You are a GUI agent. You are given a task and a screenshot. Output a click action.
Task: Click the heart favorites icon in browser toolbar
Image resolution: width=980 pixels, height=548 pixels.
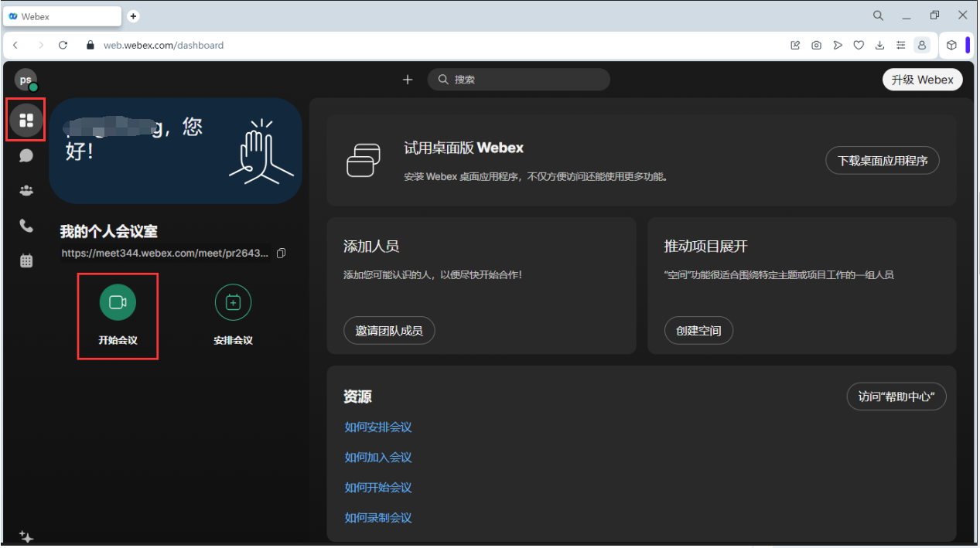coord(859,46)
